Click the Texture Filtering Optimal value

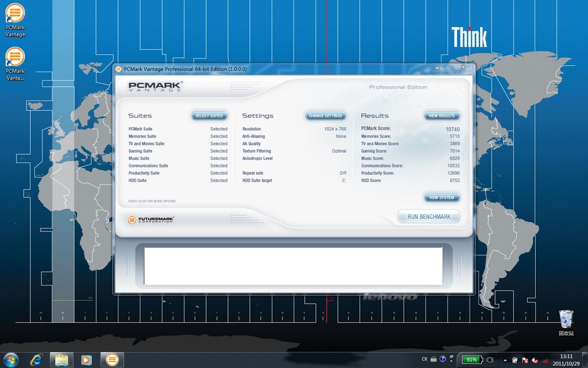coord(339,151)
